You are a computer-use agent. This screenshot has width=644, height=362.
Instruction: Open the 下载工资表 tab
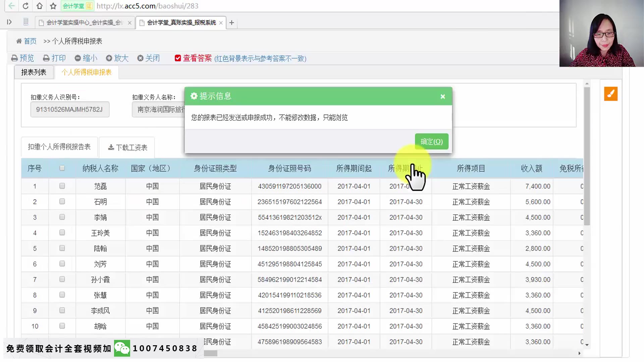[x=127, y=147]
